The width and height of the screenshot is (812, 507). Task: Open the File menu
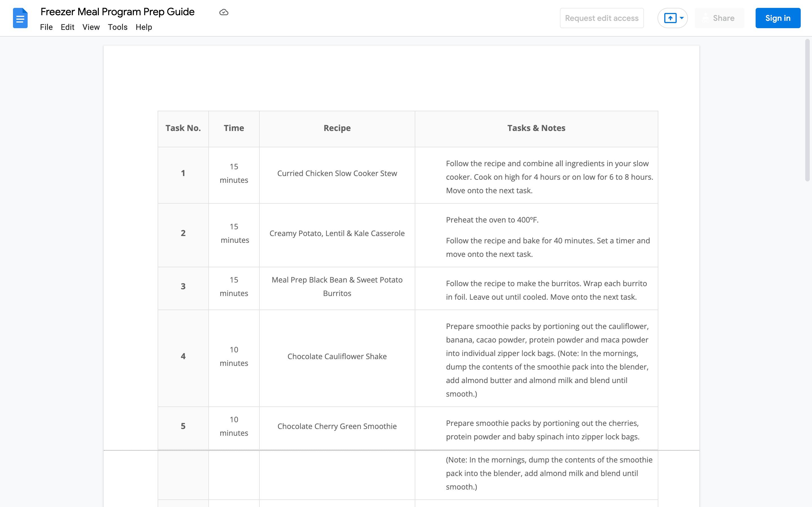tap(46, 27)
